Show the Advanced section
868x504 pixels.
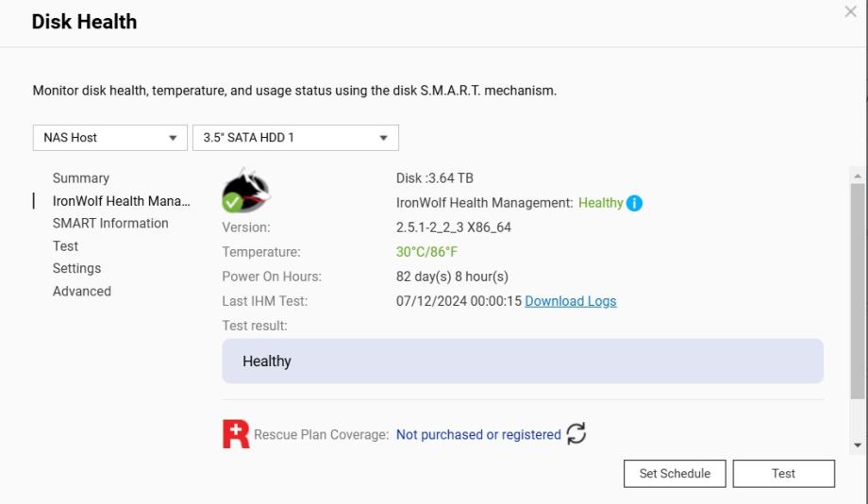82,292
